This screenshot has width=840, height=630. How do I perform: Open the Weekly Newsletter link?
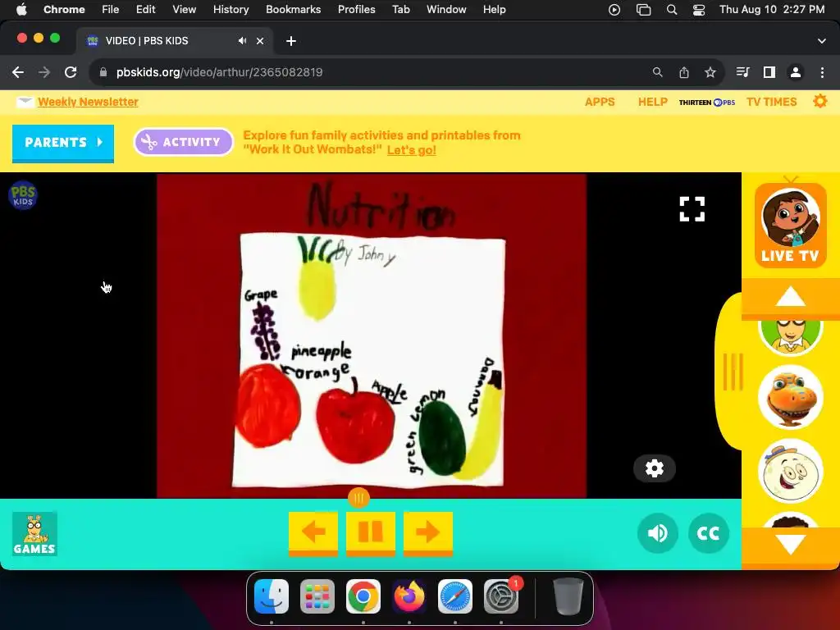(88, 102)
